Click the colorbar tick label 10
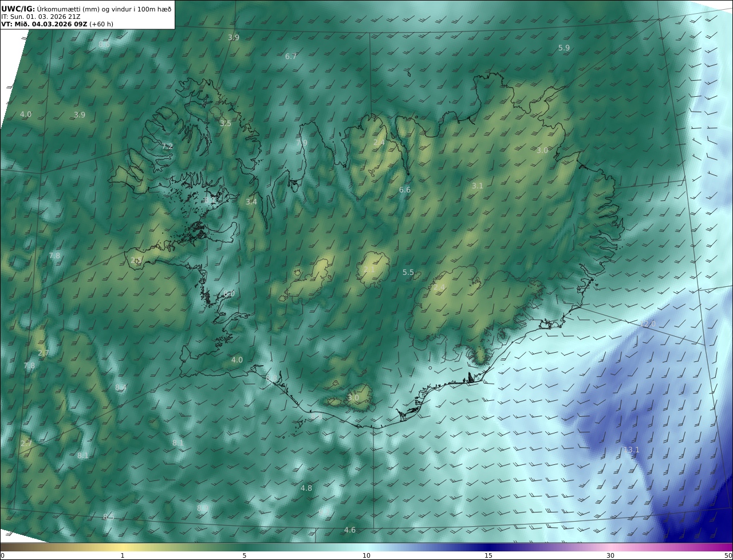This screenshot has height=560, width=733. coord(366,555)
